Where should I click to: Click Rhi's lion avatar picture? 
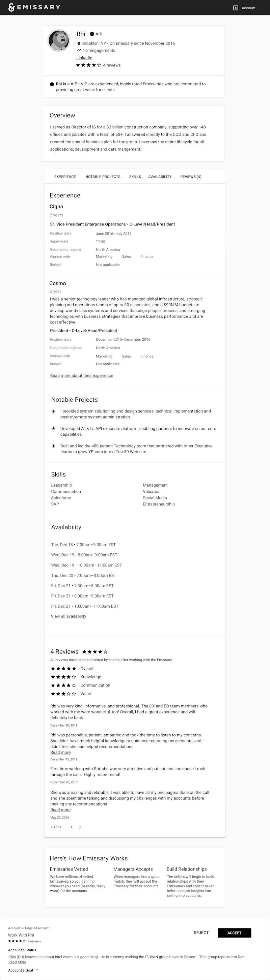coord(59,41)
